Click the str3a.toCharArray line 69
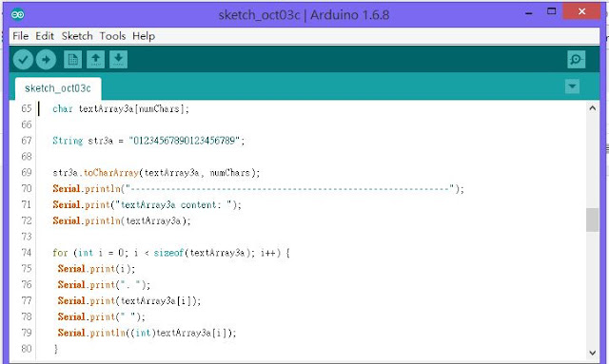Image resolution: width=609 pixels, height=364 pixels. pyautogui.click(x=156, y=173)
